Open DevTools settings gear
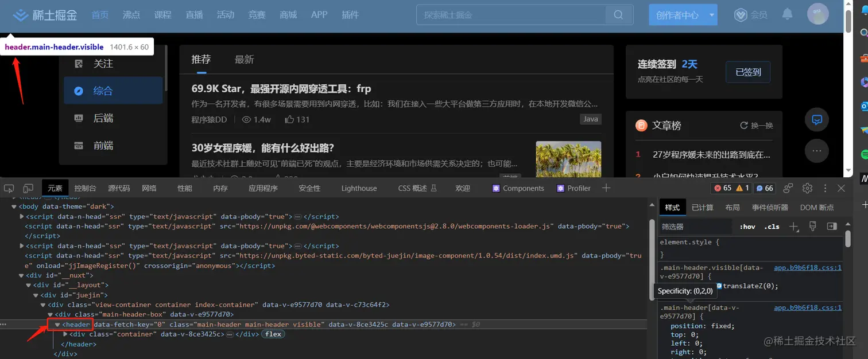The image size is (868, 359). point(808,188)
